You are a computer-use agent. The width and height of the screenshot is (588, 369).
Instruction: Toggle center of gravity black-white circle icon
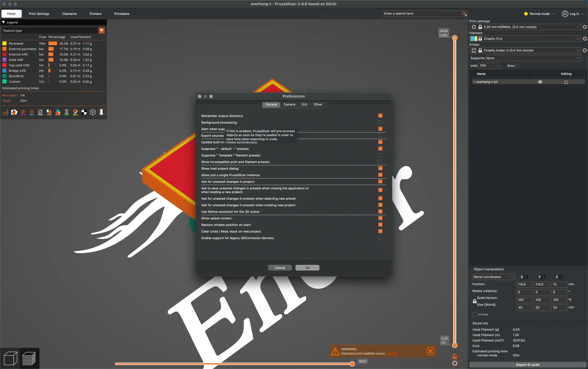tap(84, 112)
